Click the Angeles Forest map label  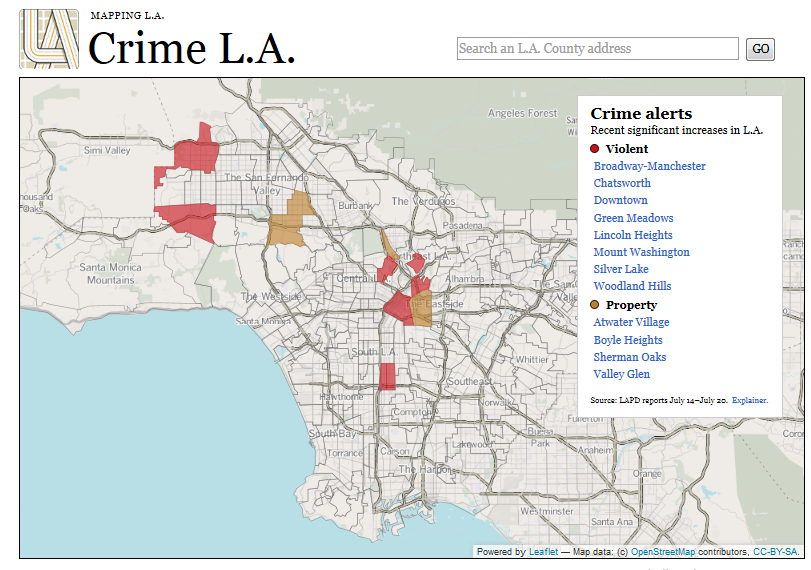point(522,113)
